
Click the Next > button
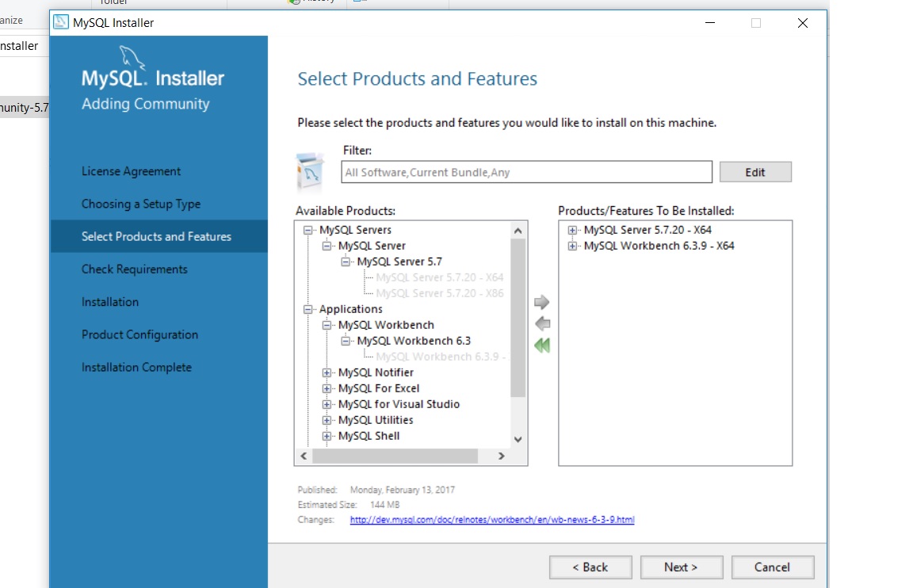click(x=682, y=567)
